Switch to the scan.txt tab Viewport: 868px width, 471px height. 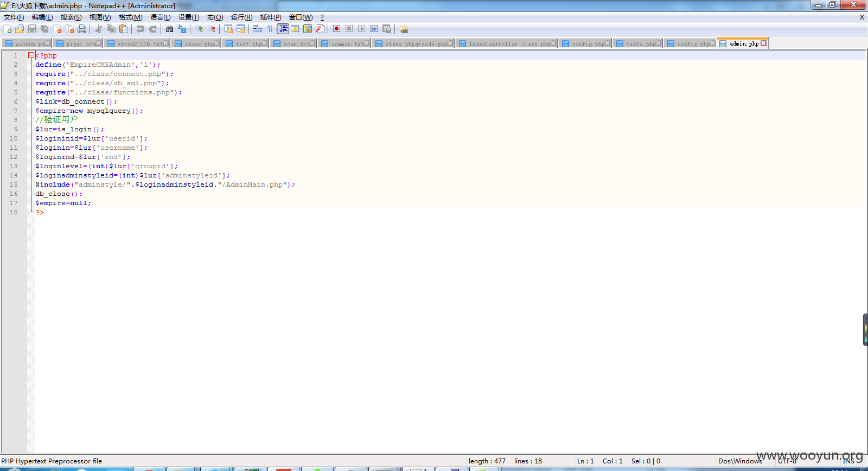click(x=293, y=44)
